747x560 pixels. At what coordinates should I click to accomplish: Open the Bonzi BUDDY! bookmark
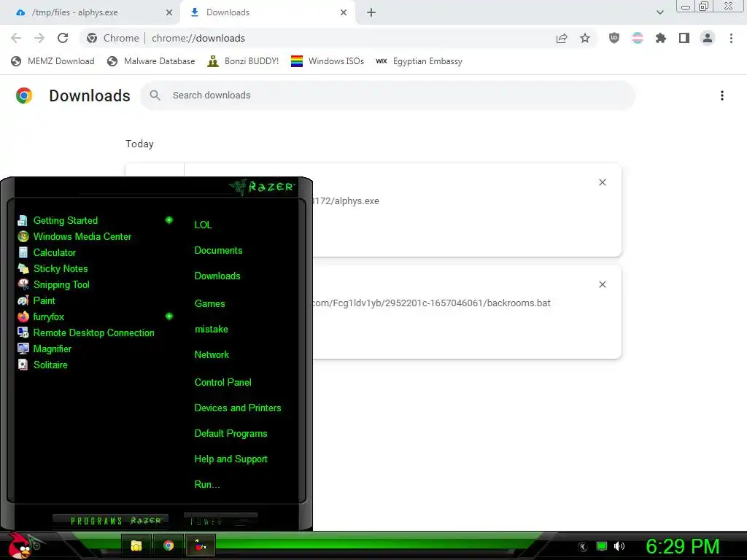click(243, 61)
